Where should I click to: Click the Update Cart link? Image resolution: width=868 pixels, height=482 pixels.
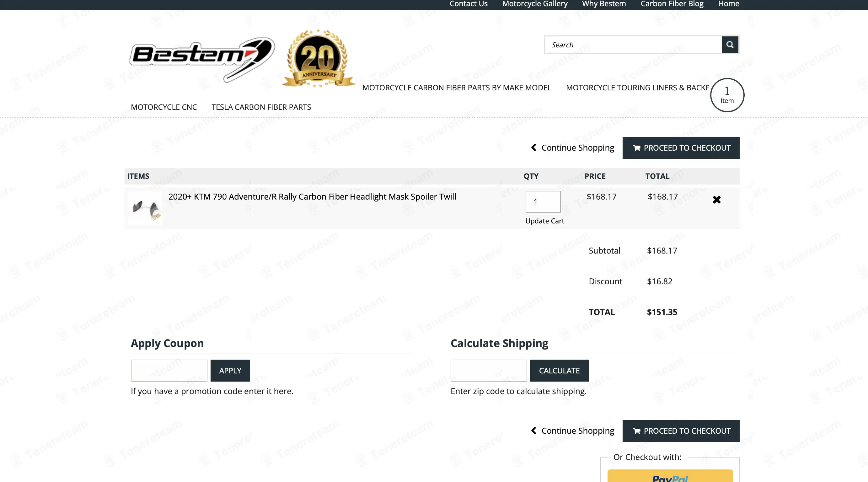click(x=544, y=221)
